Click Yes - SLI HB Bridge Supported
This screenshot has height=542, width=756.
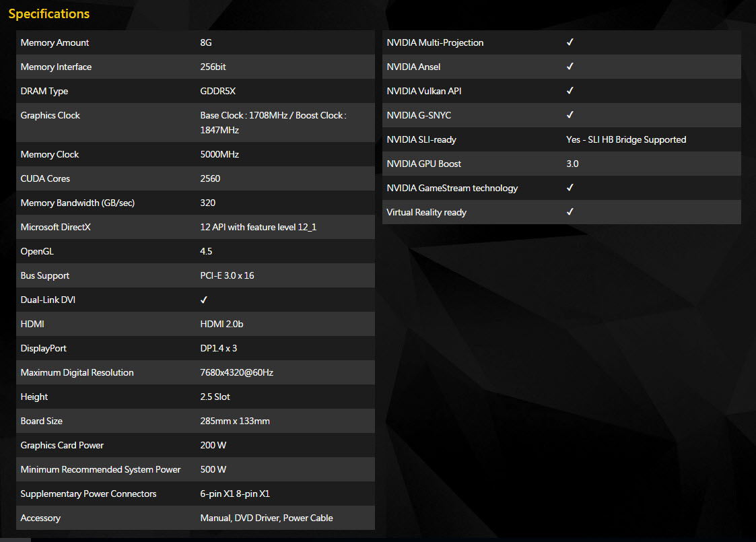tap(626, 140)
